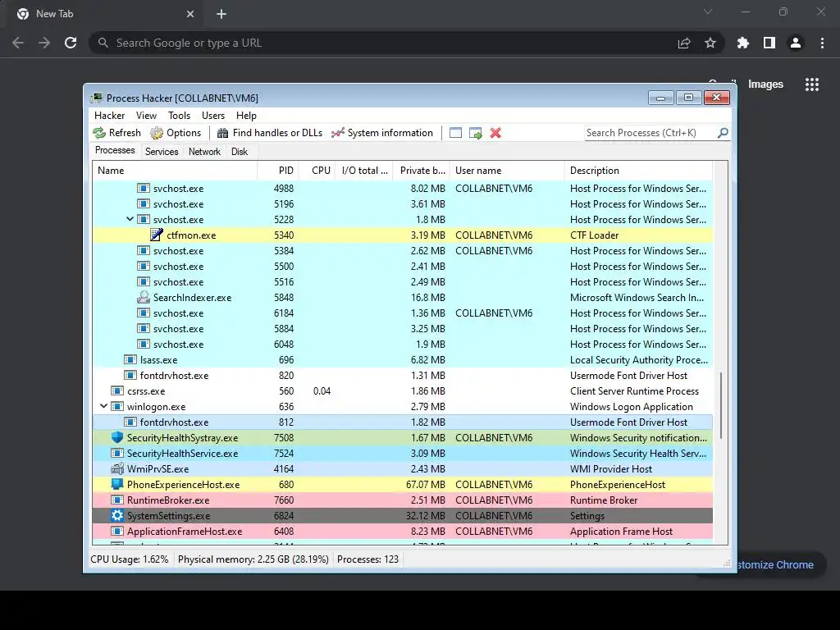Open the View menu
This screenshot has height=630, width=840.
pos(146,116)
